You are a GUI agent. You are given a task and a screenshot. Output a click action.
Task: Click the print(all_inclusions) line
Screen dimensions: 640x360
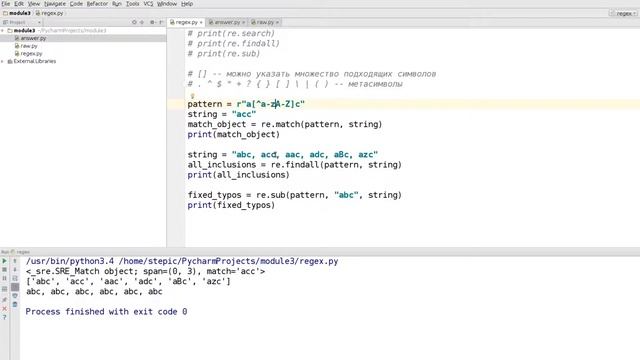click(x=238, y=175)
